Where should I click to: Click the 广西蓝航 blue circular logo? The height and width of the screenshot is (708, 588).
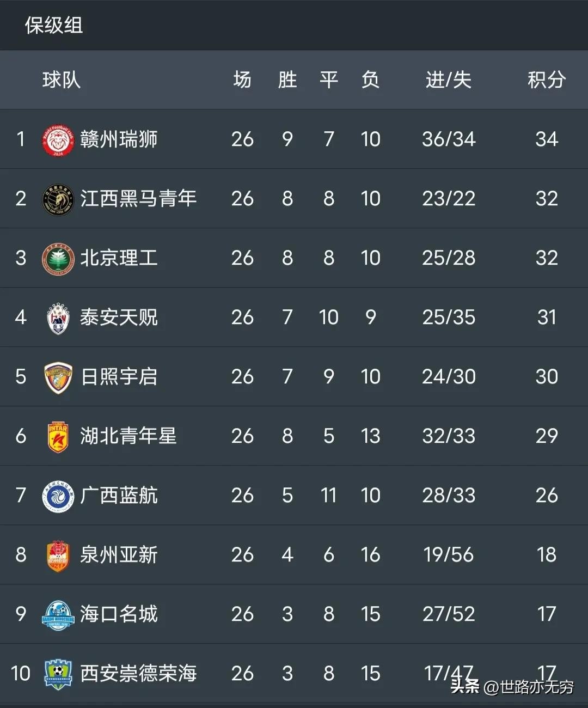coord(58,496)
